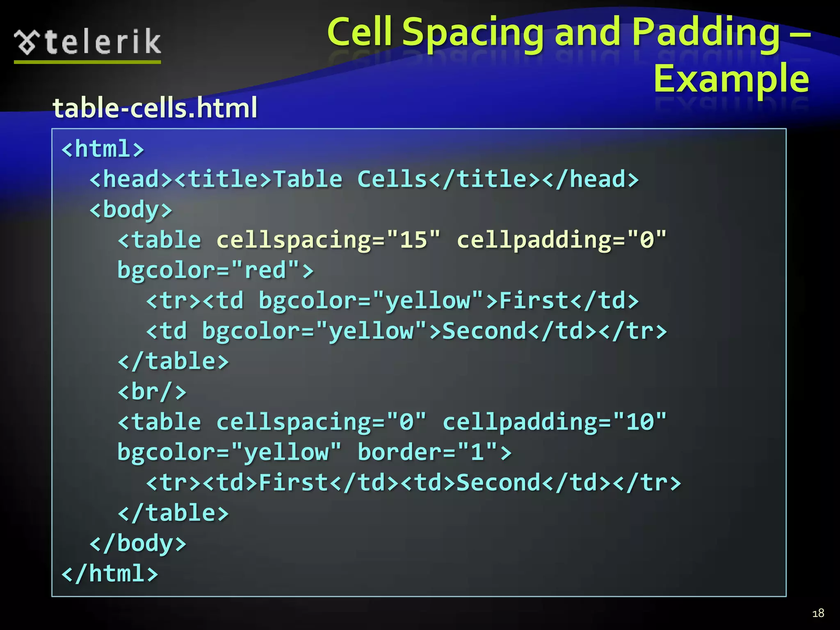
Task: Click the word 'First' in yellow cell row
Action: (x=534, y=301)
